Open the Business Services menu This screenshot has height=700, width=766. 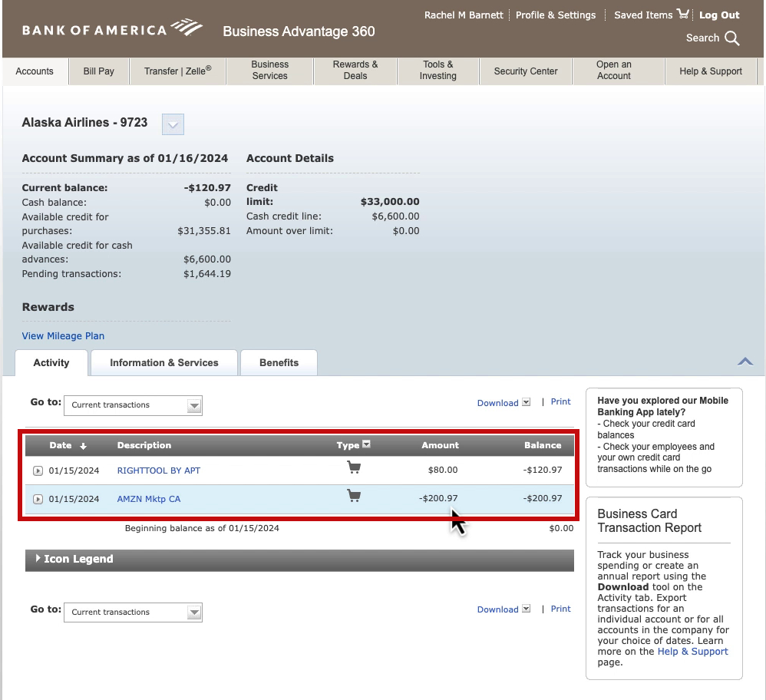tap(269, 71)
